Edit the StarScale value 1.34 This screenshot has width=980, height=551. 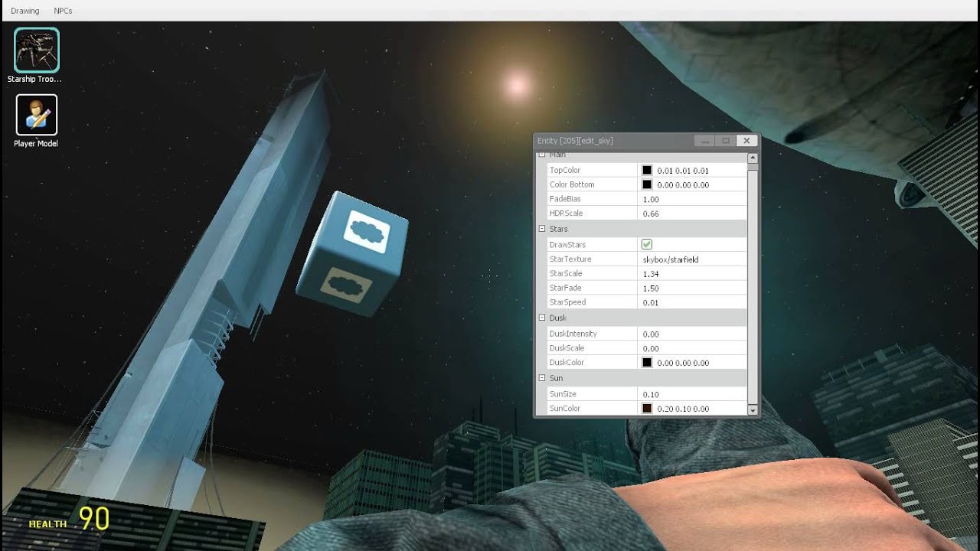pyautogui.click(x=692, y=274)
